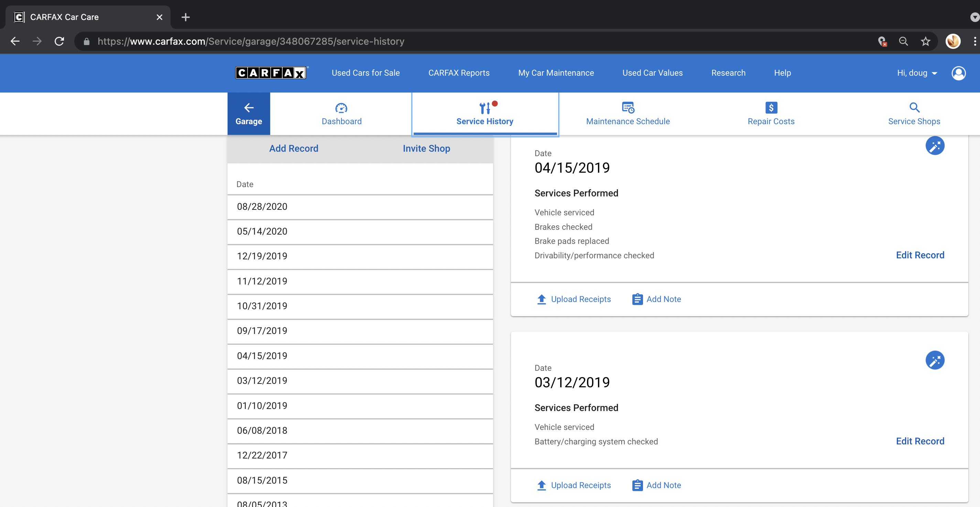Click the Garage back arrow icon
The width and height of the screenshot is (980, 507).
(249, 108)
